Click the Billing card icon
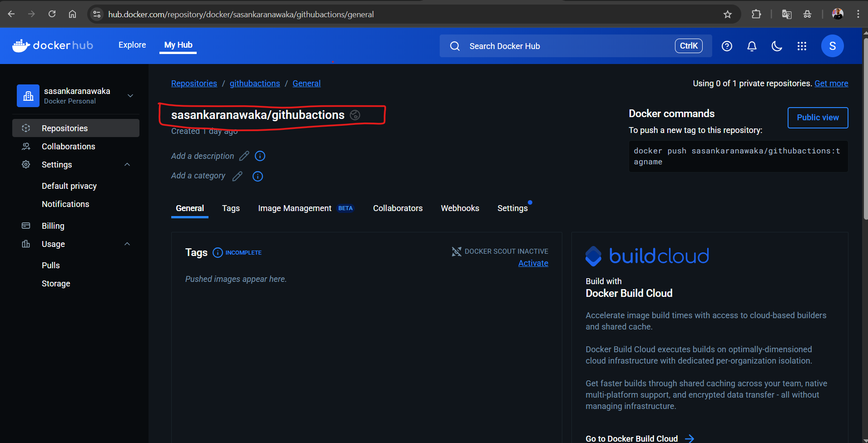868x443 pixels. click(x=26, y=226)
